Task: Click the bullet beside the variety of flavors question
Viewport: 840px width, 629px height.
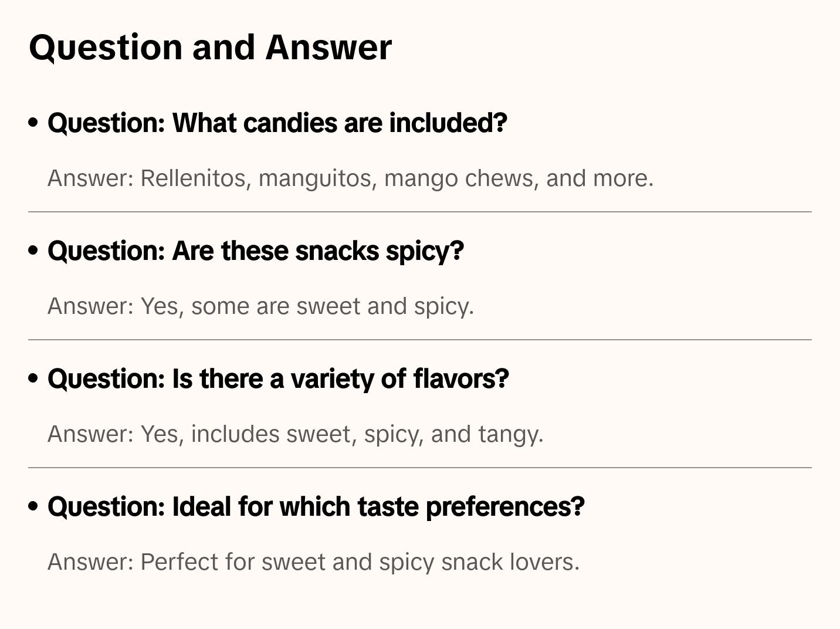Action: (x=33, y=378)
